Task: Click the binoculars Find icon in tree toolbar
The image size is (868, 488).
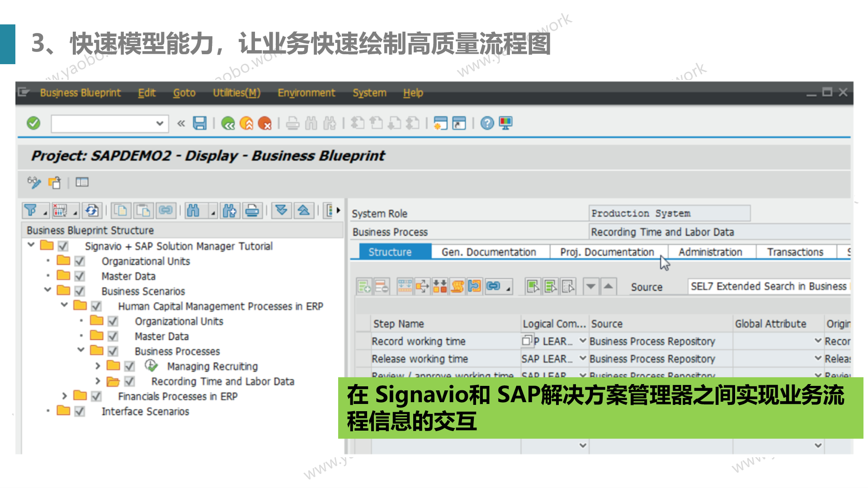Action: coord(193,211)
